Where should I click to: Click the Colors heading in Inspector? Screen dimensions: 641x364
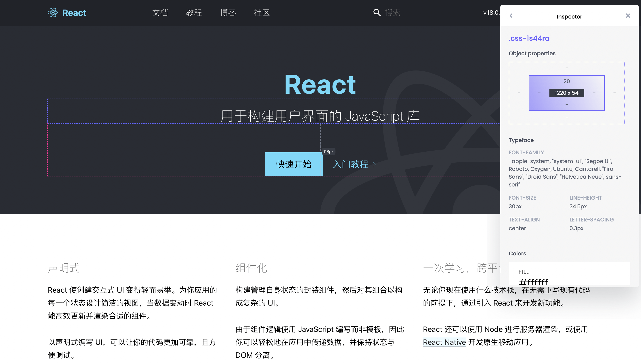[x=517, y=254]
